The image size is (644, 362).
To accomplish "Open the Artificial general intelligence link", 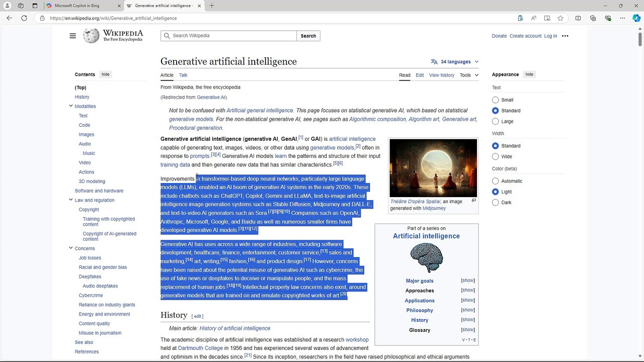I will click(260, 110).
